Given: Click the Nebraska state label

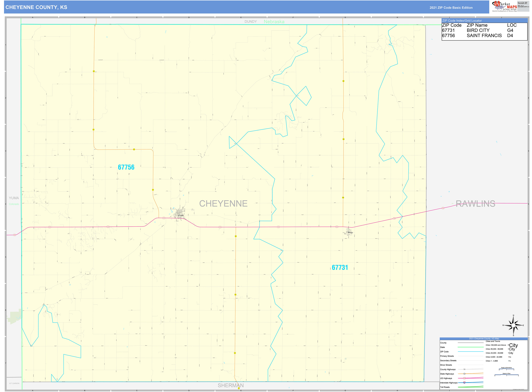Looking at the screenshot, I should pos(274,21).
